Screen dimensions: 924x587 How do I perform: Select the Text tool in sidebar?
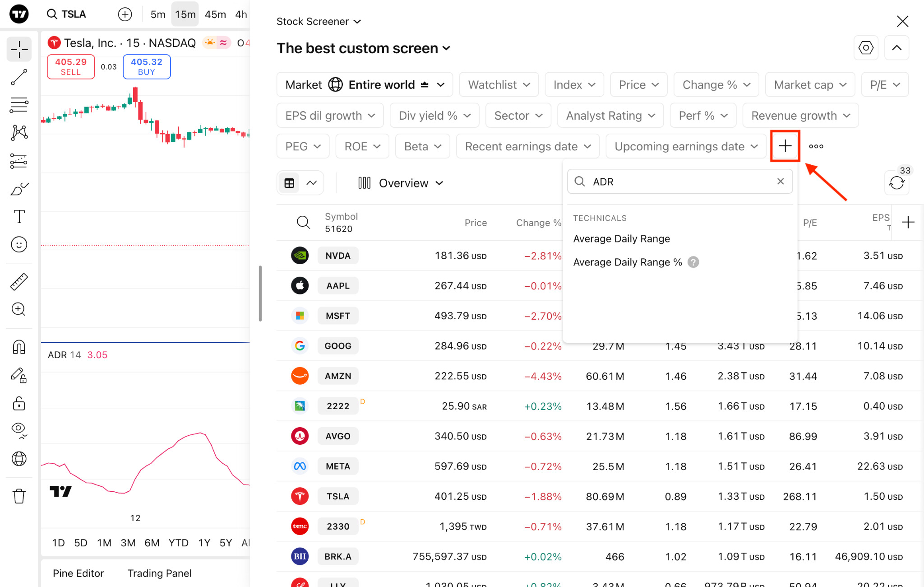pyautogui.click(x=19, y=217)
